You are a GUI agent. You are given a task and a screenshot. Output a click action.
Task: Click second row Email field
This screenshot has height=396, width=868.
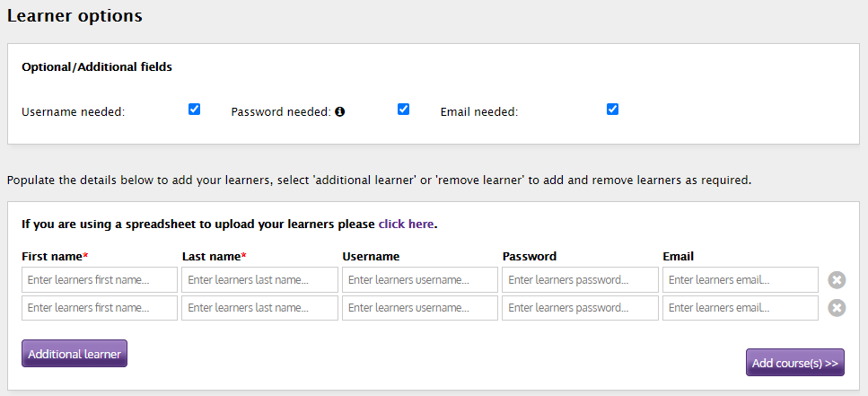[741, 308]
